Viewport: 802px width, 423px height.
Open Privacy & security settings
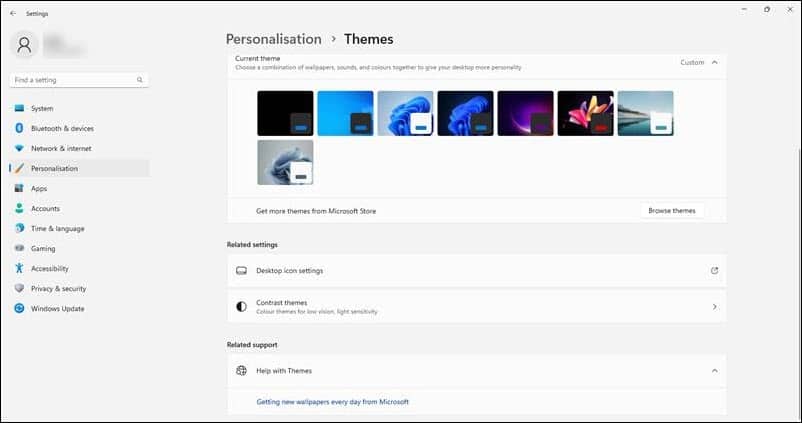[79, 288]
